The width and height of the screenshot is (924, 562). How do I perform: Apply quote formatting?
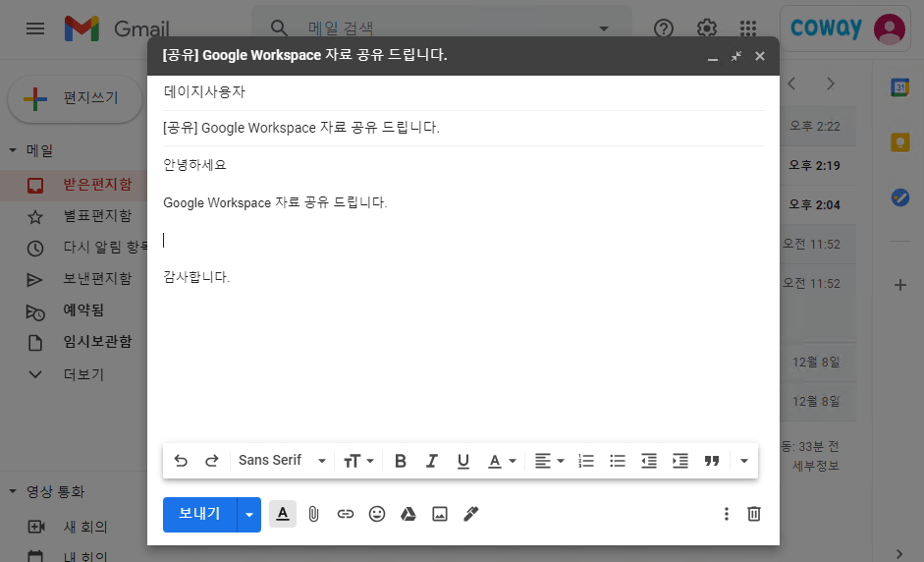click(712, 461)
